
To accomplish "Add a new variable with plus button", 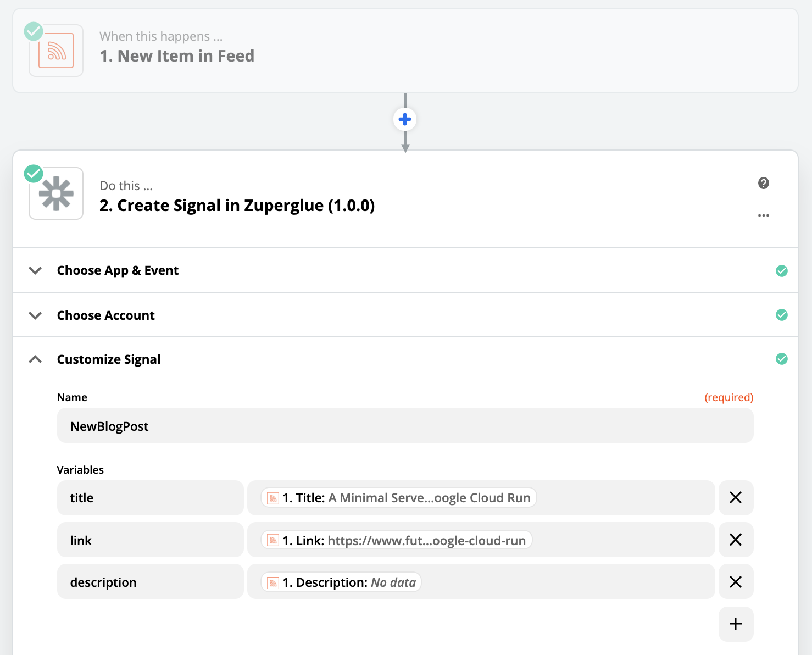I will coord(736,624).
